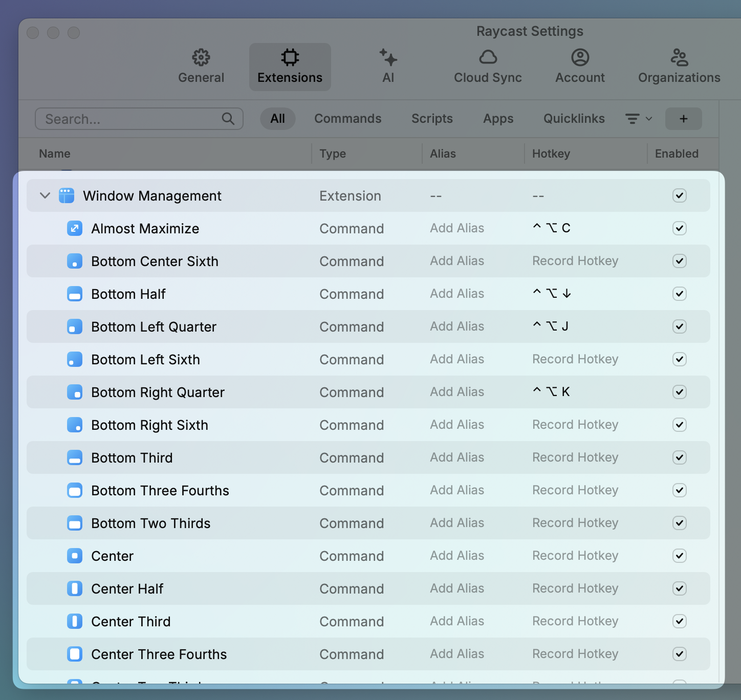Uncheck Bottom Right Quarter enabled box

[680, 392]
